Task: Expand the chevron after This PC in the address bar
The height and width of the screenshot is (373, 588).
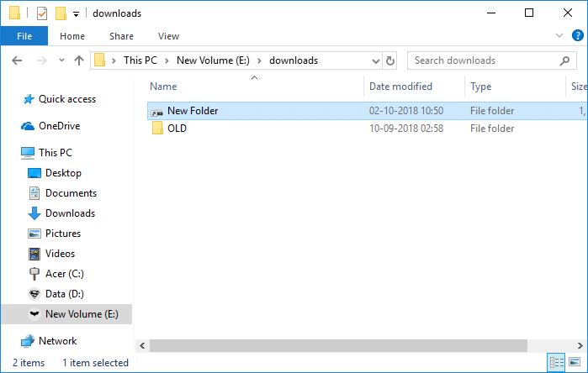Action: coord(167,60)
